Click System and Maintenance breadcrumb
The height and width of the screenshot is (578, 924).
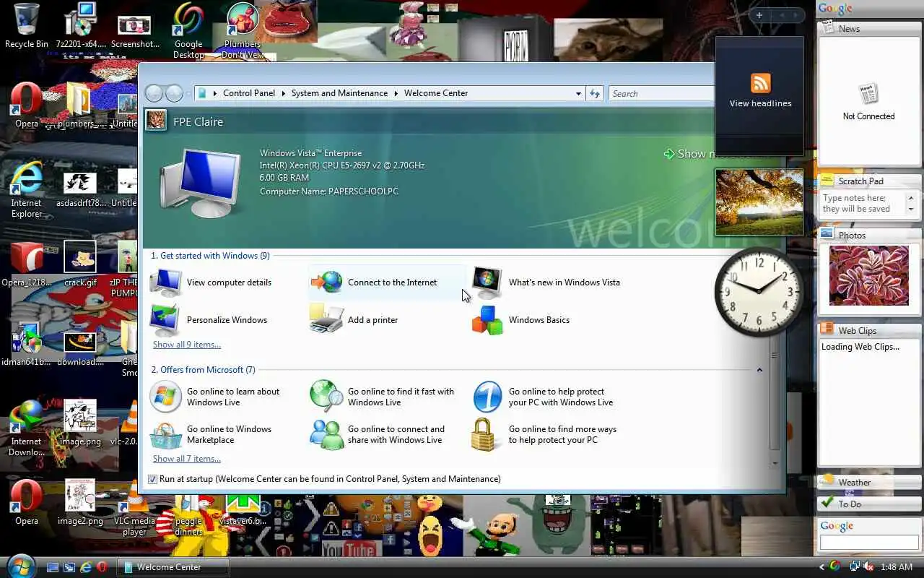tap(339, 93)
